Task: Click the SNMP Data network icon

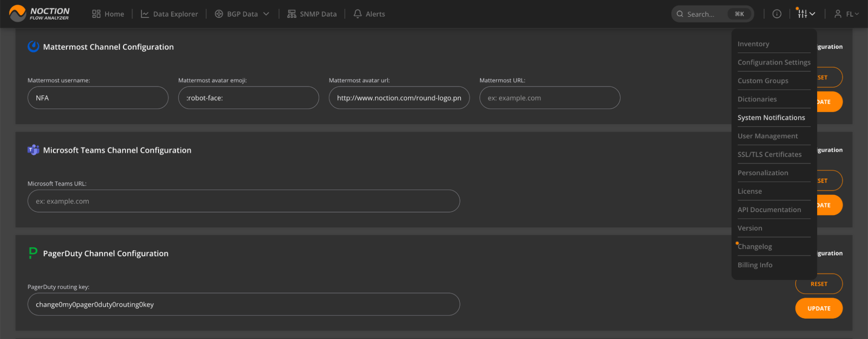Action: 291,14
